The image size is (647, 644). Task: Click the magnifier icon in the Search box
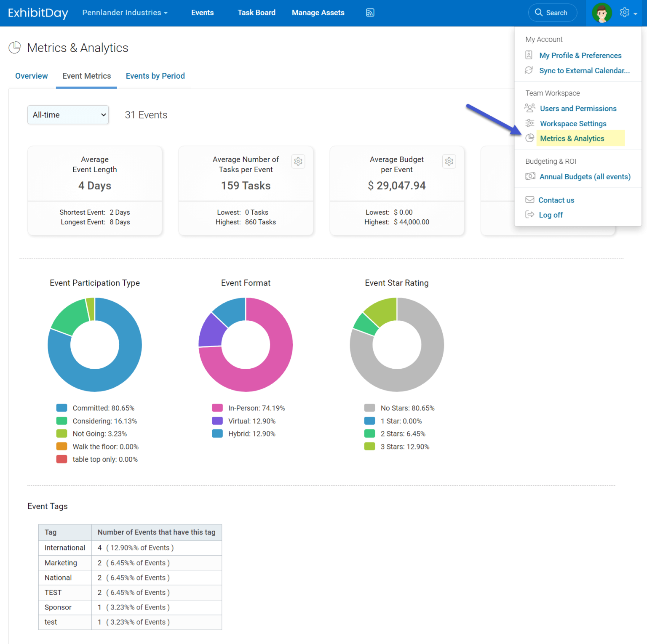[538, 13]
